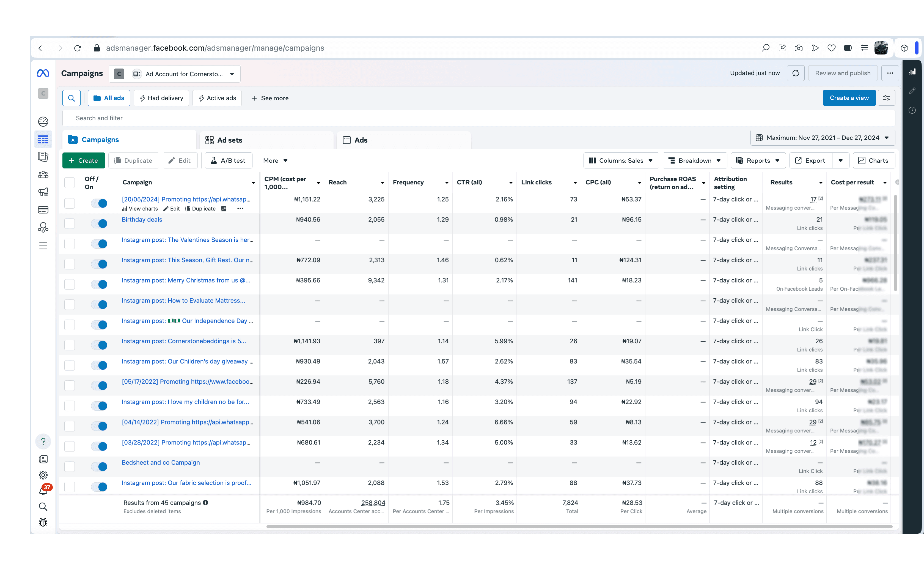Open the Columns: Sales dropdown

621,160
